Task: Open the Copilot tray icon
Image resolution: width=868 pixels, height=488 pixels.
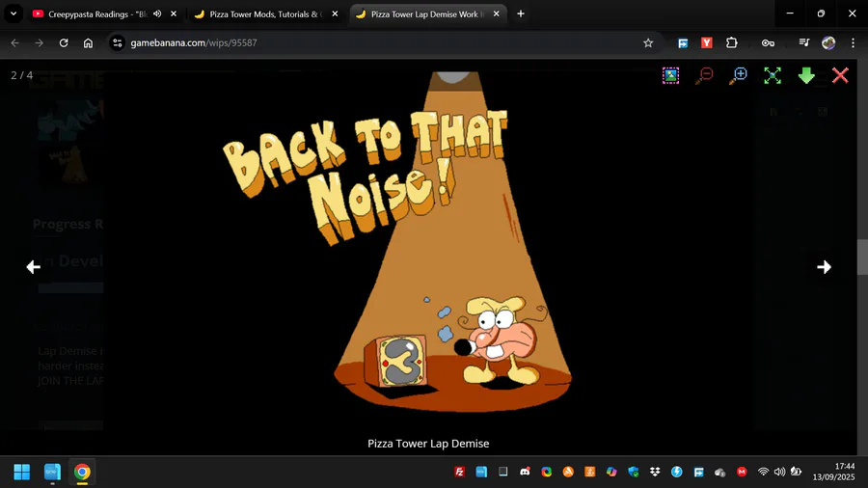Action: tap(611, 472)
